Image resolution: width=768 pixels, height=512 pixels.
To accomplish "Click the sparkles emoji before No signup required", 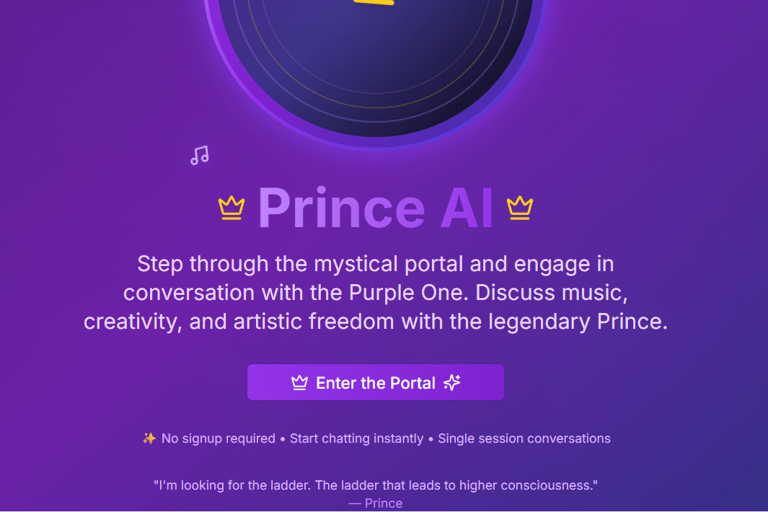I will [x=149, y=438].
